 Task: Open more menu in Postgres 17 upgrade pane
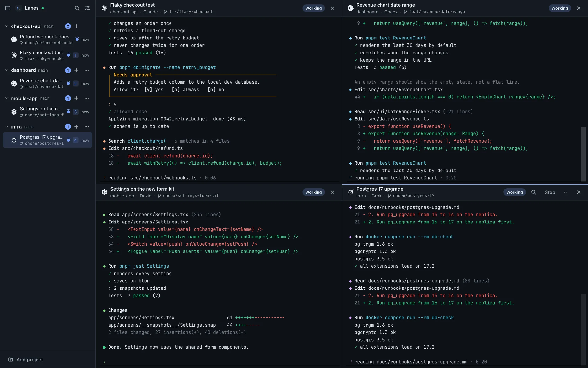pos(566,192)
